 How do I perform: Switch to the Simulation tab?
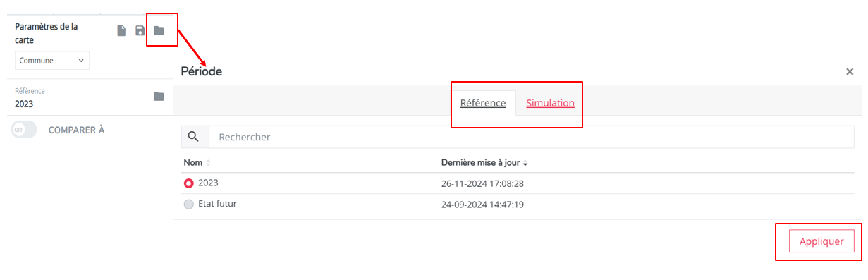pyautogui.click(x=550, y=103)
